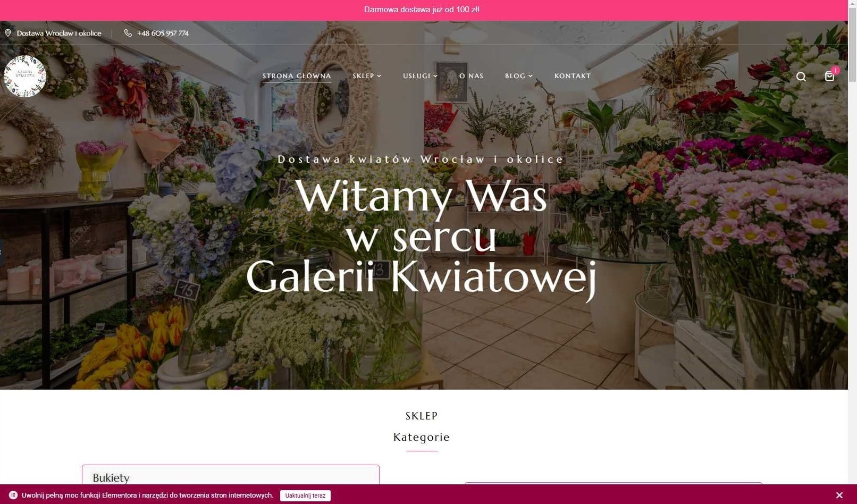
Task: Click the cart item count badge
Action: click(x=836, y=70)
